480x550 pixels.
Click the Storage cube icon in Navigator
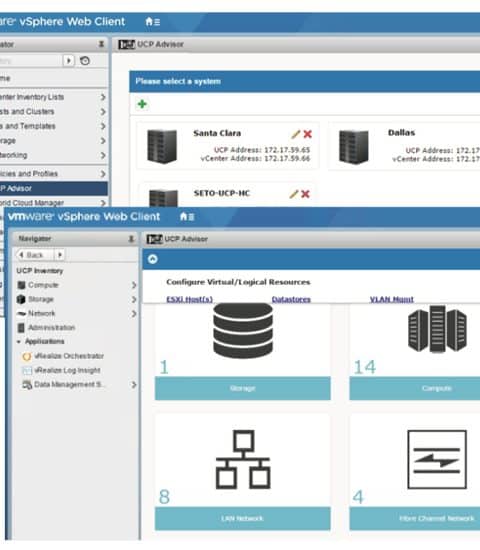(x=21, y=299)
